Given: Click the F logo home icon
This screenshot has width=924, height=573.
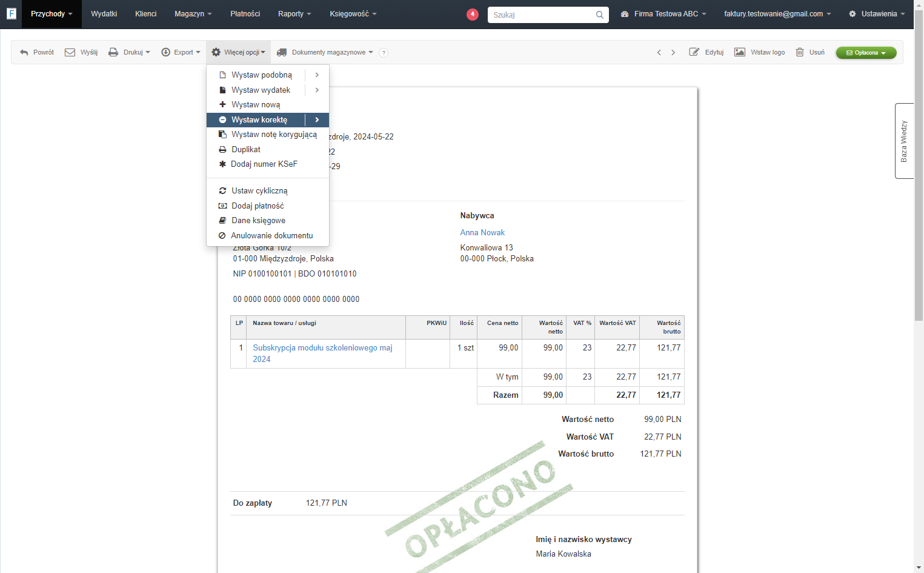Looking at the screenshot, I should 11,13.
